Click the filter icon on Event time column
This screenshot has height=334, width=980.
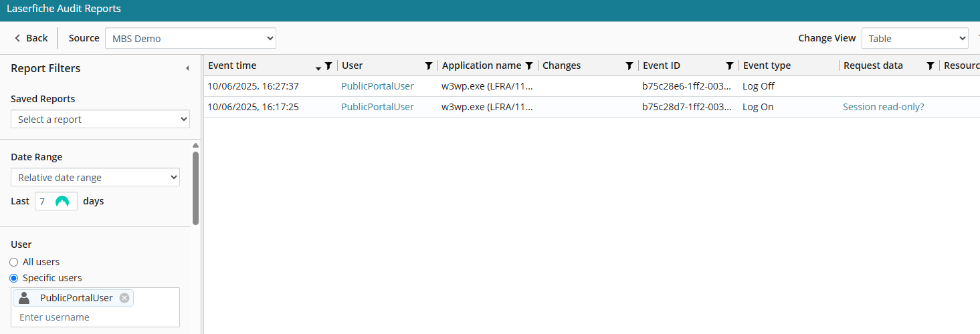tap(328, 65)
